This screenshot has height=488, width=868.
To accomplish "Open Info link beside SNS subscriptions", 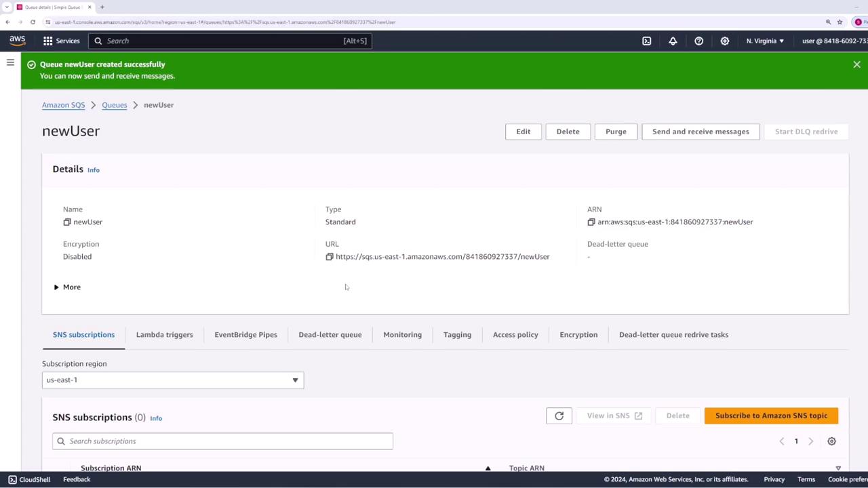I will point(156,418).
